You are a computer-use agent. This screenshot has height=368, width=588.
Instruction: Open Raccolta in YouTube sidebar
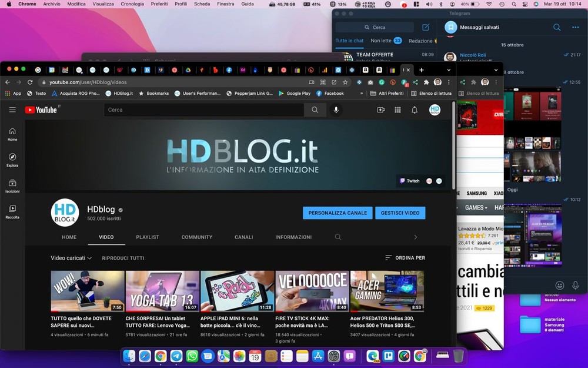(12, 212)
